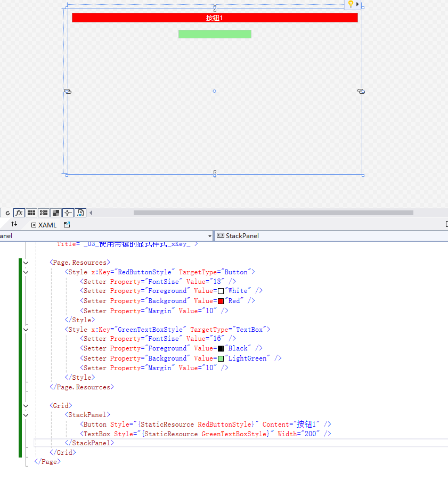This screenshot has width=448, height=498.
Task: Click the top-left corner resize handle
Action: [x=67, y=7]
